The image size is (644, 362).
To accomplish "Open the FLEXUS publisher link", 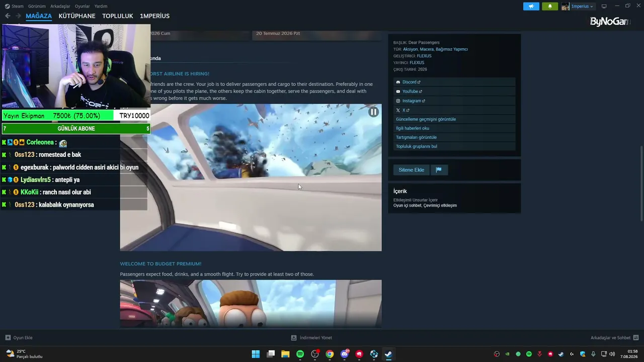I will pos(417,63).
